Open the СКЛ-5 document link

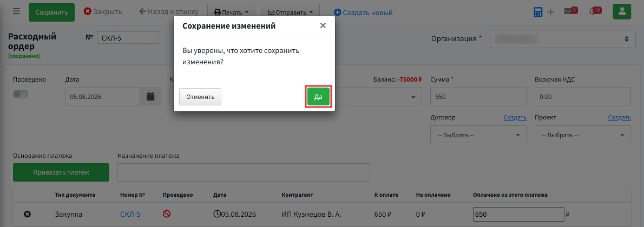click(130, 214)
